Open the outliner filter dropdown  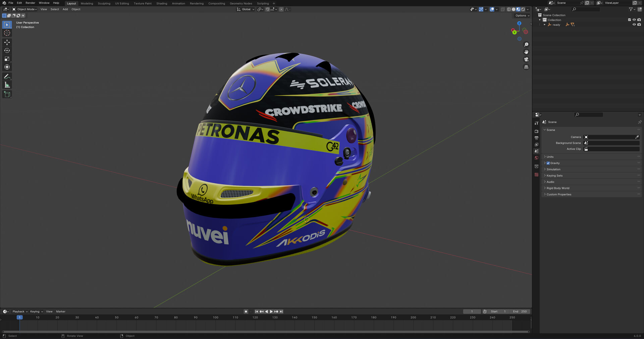tap(632, 9)
